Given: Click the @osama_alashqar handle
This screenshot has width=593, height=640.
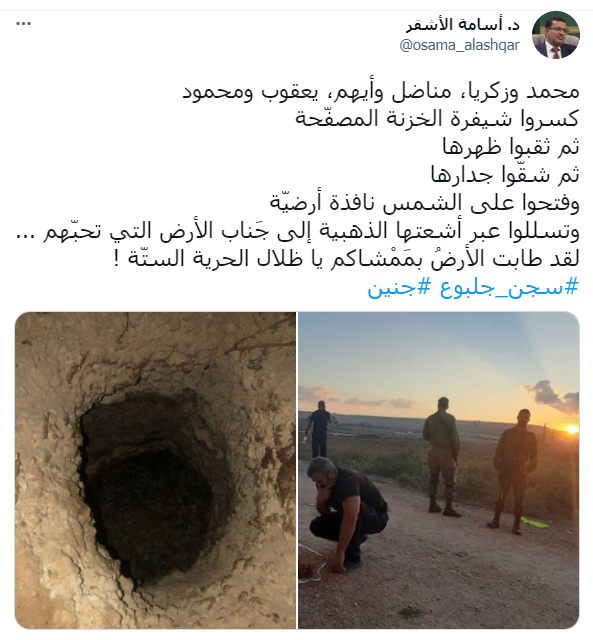Looking at the screenshot, I should tap(460, 45).
